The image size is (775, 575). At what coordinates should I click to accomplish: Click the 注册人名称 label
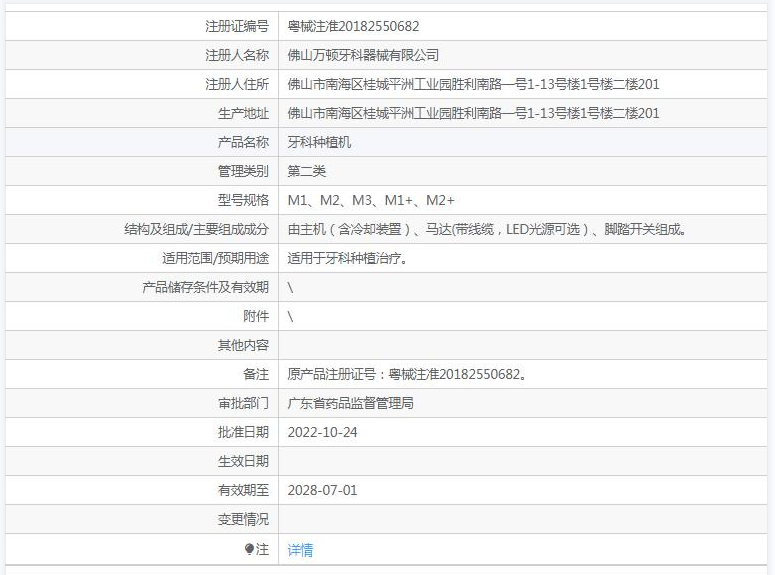237,55
